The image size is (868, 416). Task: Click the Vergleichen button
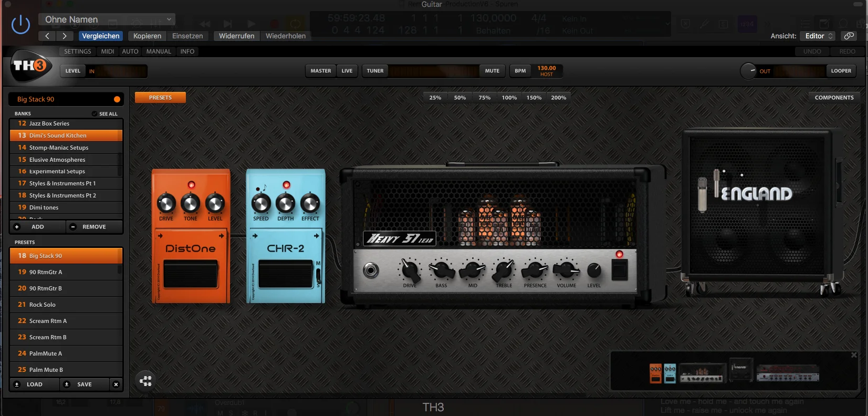pos(101,36)
